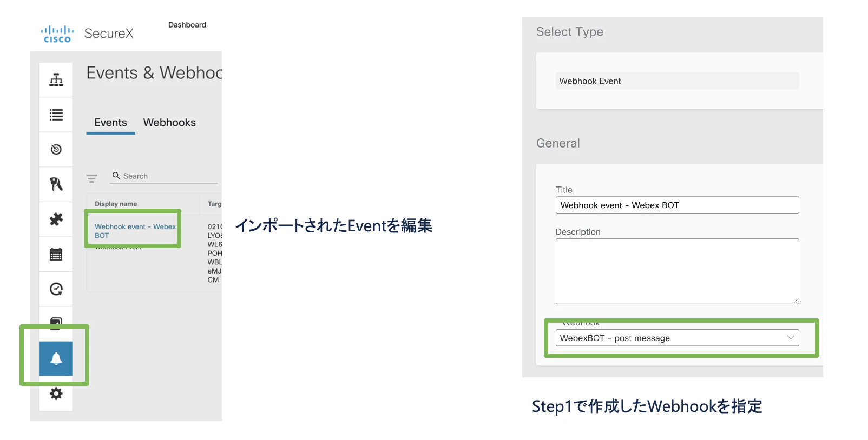
Task: Switch to the Webhooks tab
Action: coord(169,123)
